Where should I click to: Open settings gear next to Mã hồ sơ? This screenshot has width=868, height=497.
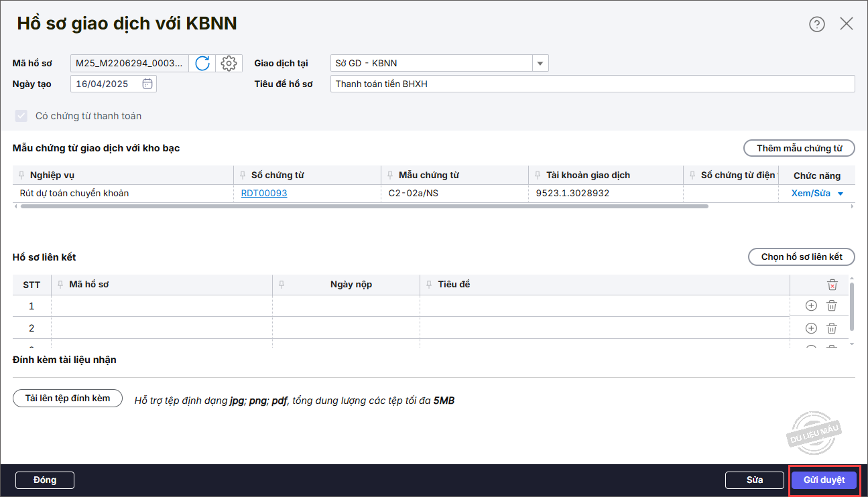[229, 64]
